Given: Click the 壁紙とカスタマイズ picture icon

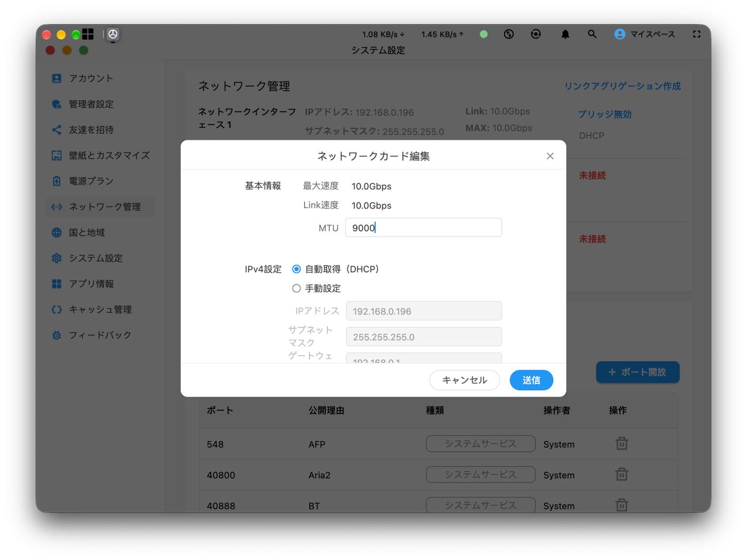Looking at the screenshot, I should 57,155.
